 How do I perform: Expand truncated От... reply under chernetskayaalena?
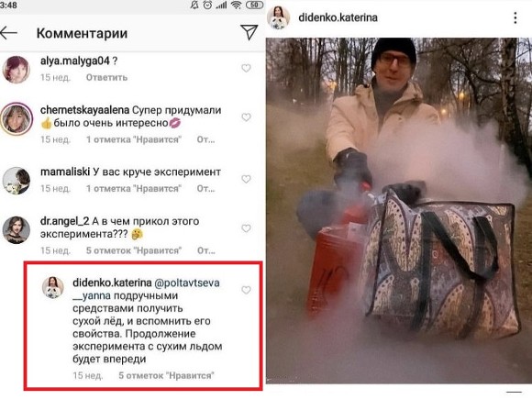coord(205,139)
